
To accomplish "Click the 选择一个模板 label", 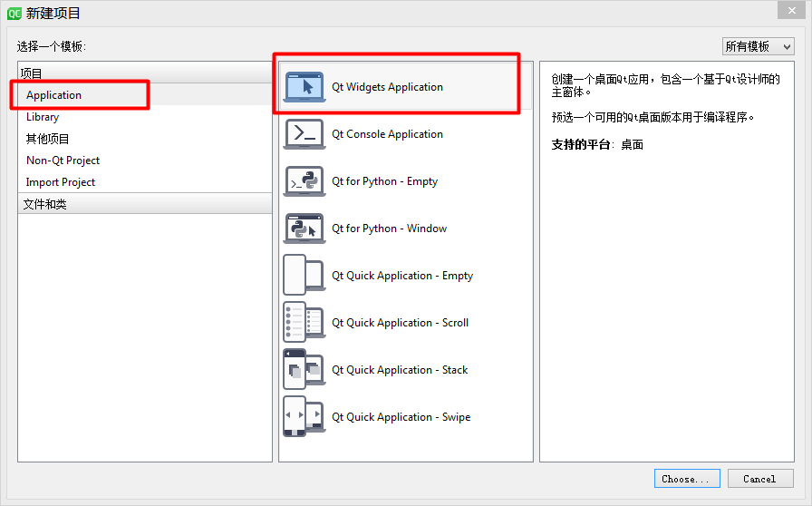I will click(52, 46).
